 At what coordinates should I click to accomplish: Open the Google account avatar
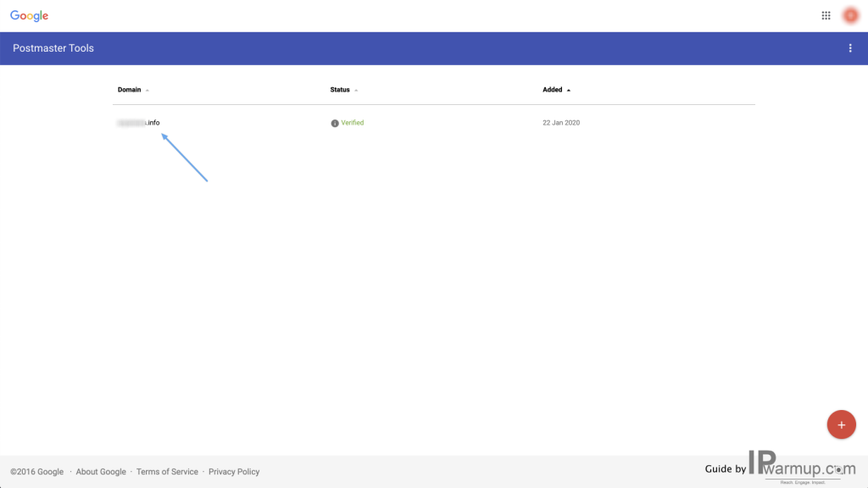pos(850,15)
